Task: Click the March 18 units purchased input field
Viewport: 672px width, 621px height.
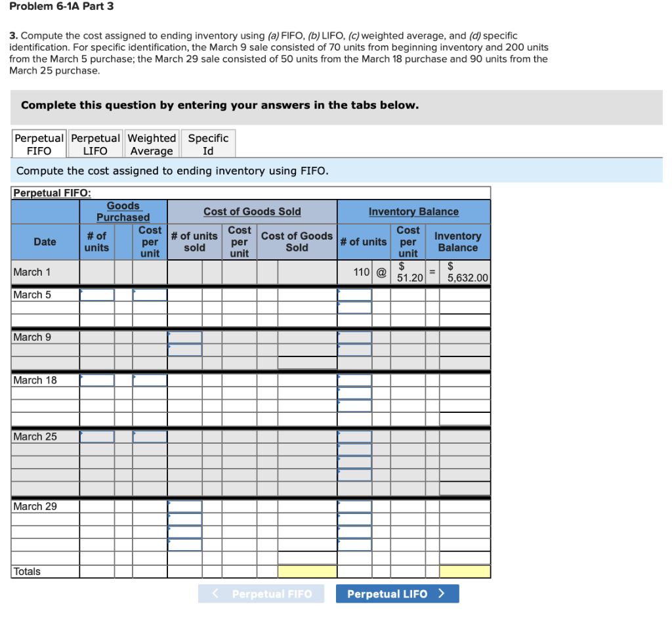Action: (x=96, y=379)
